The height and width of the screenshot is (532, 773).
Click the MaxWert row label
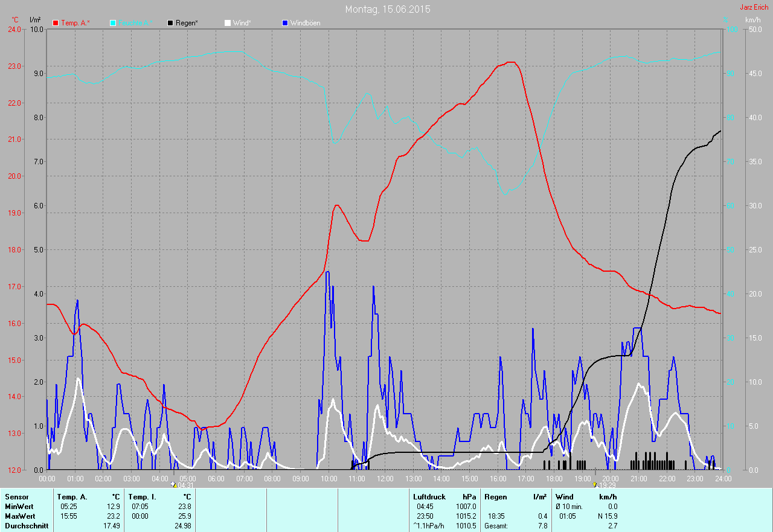tap(20, 516)
